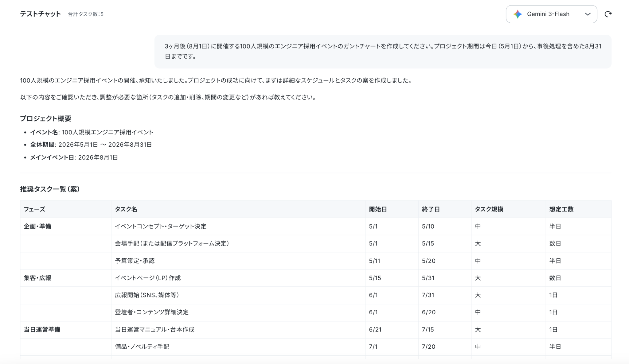Click the reply line ending "案を作成しました。"
The height and width of the screenshot is (364, 629).
[216, 80]
